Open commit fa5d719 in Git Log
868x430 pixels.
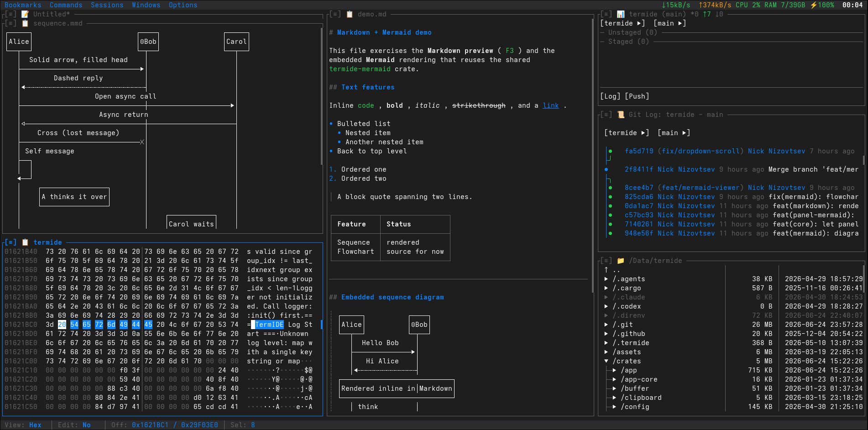639,151
